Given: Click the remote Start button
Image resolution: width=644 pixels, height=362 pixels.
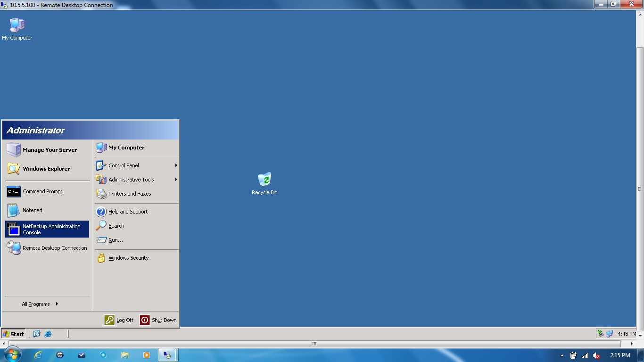Looking at the screenshot, I should coord(13,334).
